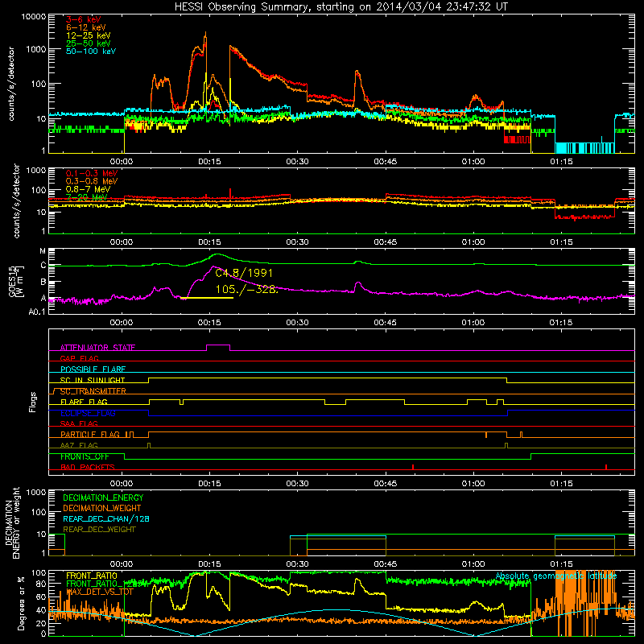The image size is (644, 644).
Task: Click the 10000 tick label on the top panel
Action: (x=33, y=16)
